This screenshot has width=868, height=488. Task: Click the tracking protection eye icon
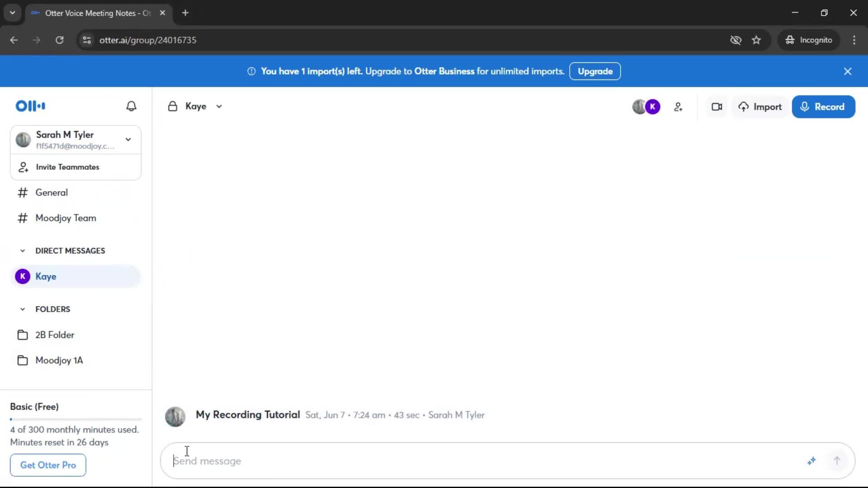tap(736, 40)
